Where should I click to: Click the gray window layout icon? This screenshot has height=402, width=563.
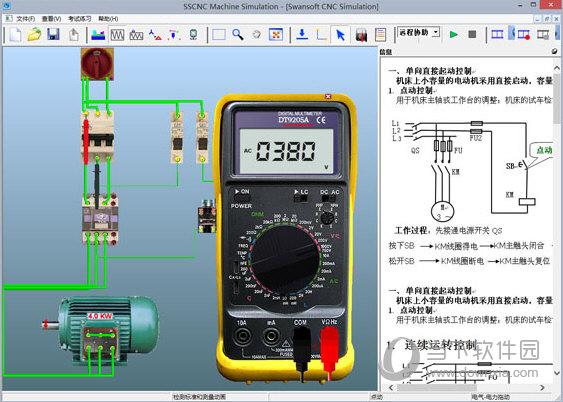point(543,34)
